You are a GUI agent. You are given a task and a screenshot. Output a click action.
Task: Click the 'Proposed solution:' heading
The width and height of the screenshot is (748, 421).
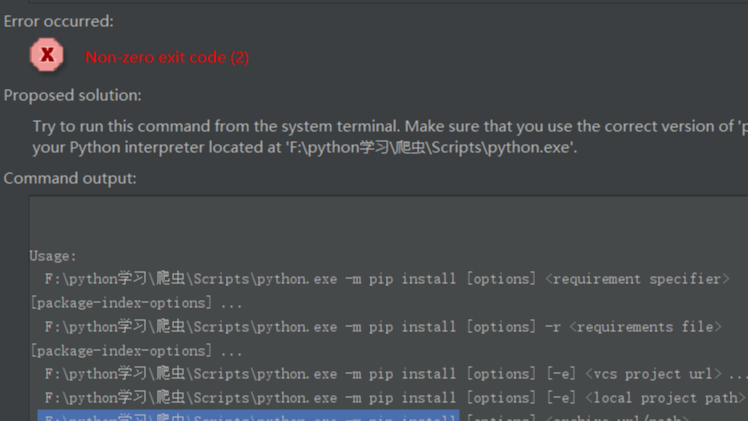point(73,95)
